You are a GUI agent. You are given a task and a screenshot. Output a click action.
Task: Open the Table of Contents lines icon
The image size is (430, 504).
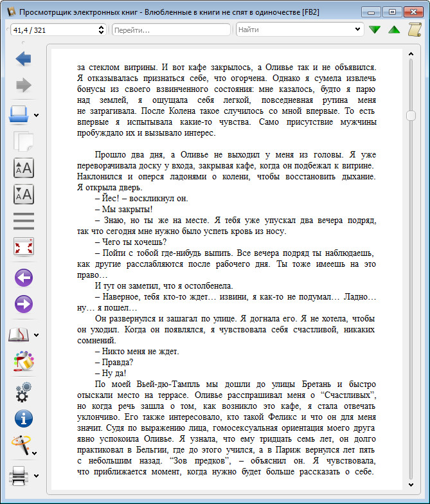click(23, 220)
